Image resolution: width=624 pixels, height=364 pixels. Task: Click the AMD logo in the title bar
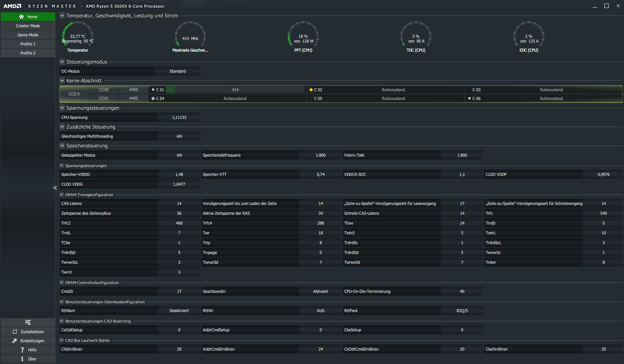tap(12, 6)
